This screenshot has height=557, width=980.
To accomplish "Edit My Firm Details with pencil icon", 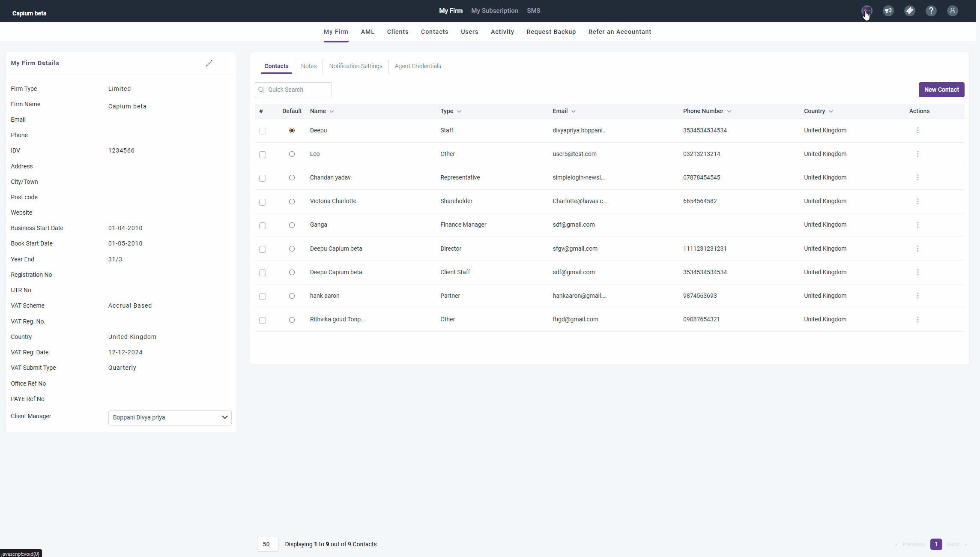I will (209, 63).
